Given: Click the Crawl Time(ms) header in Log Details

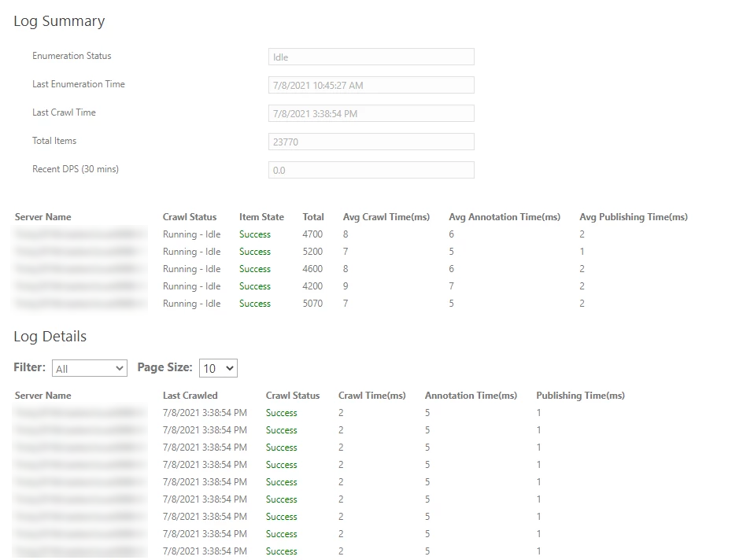Looking at the screenshot, I should coord(371,396).
